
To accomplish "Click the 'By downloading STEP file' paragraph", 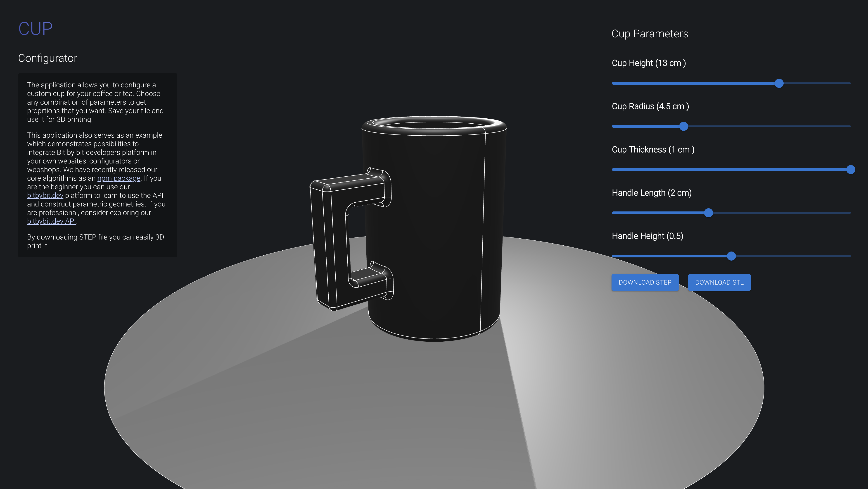I will pos(95,242).
